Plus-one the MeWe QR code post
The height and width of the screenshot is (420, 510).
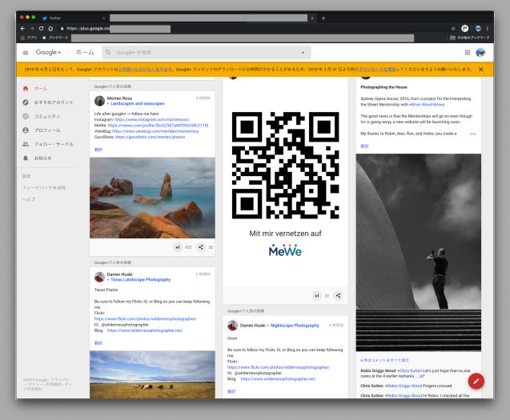click(316, 296)
